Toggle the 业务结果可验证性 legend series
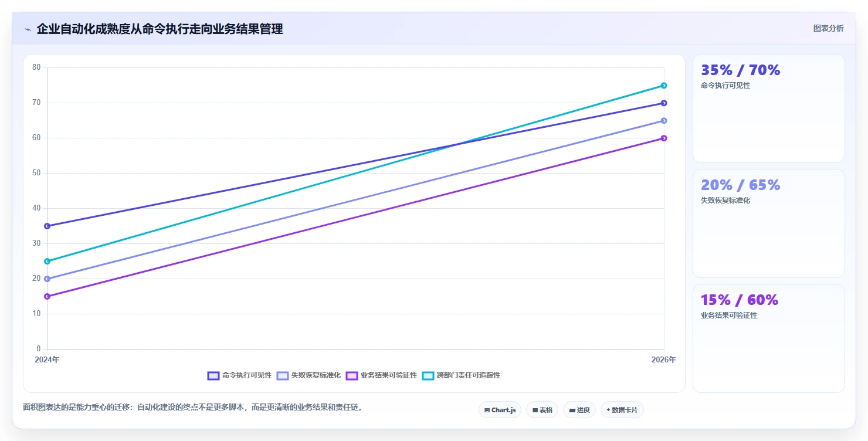This screenshot has width=868, height=441. (x=381, y=375)
